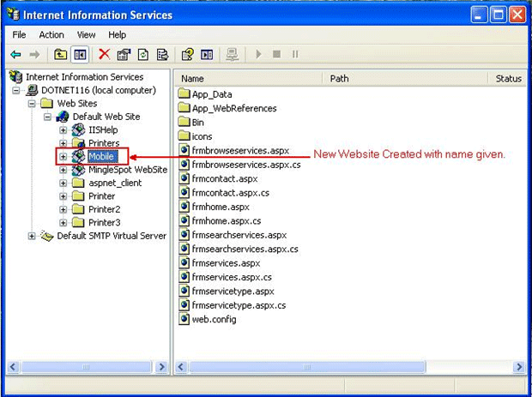Select frmcontact.aspx file
Image resolution: width=532 pixels, height=397 pixels.
point(225,178)
